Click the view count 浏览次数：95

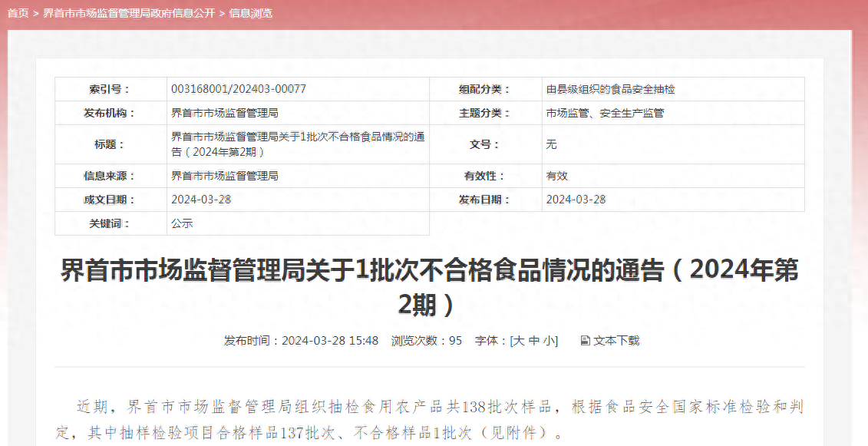coord(426,340)
